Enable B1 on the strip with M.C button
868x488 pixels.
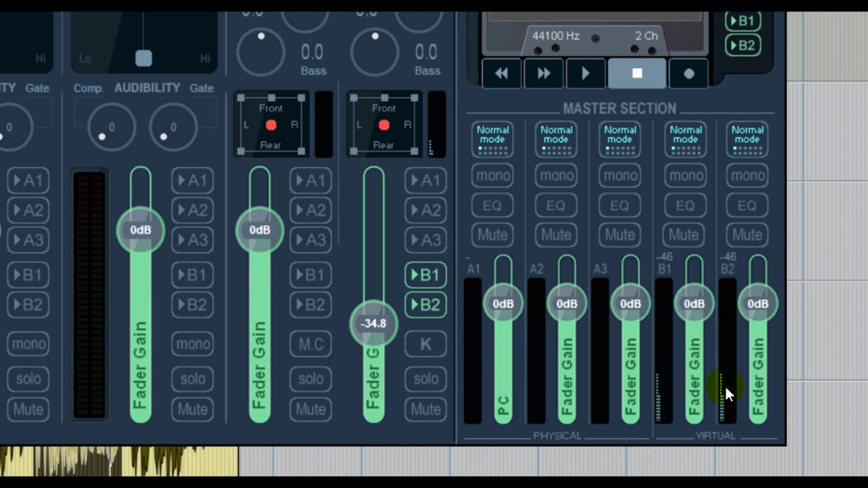coord(311,275)
